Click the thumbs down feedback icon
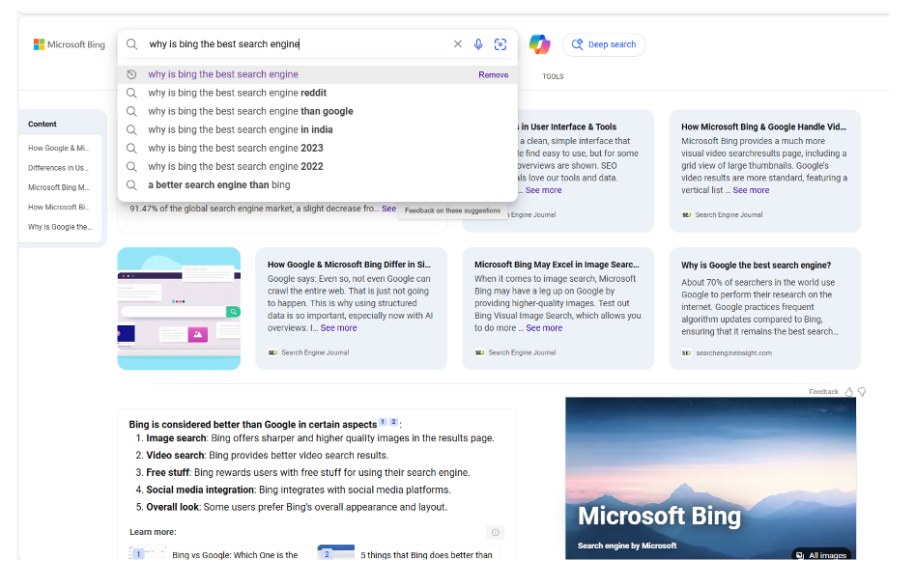The image size is (915, 588). tap(862, 392)
